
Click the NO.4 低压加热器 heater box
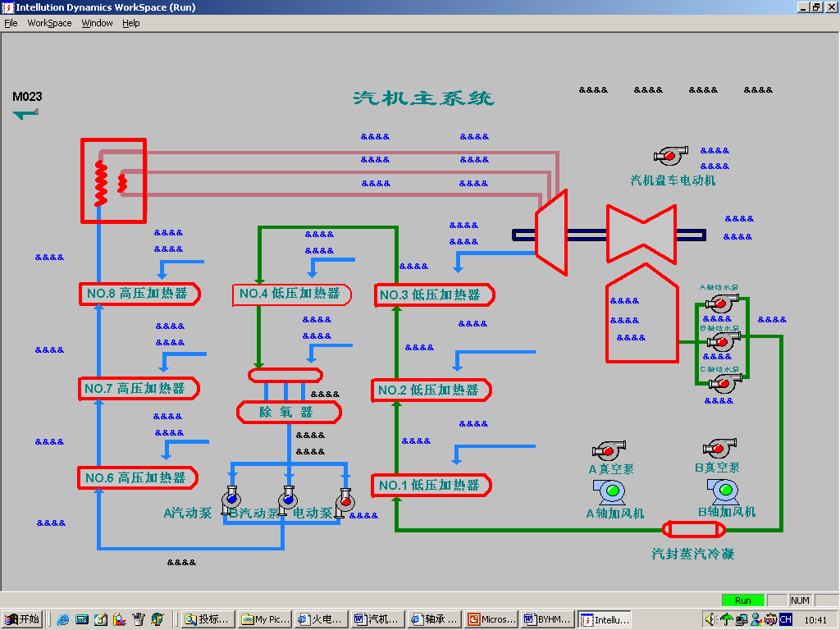(x=291, y=294)
